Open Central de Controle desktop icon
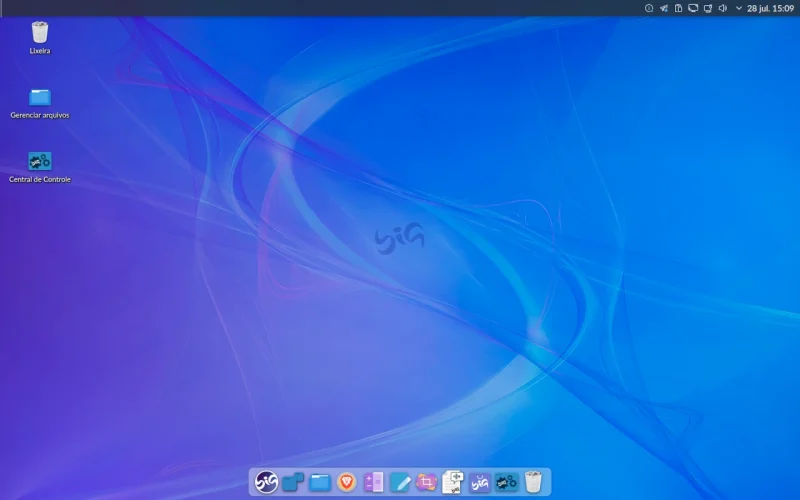The height and width of the screenshot is (500, 800). point(40,161)
